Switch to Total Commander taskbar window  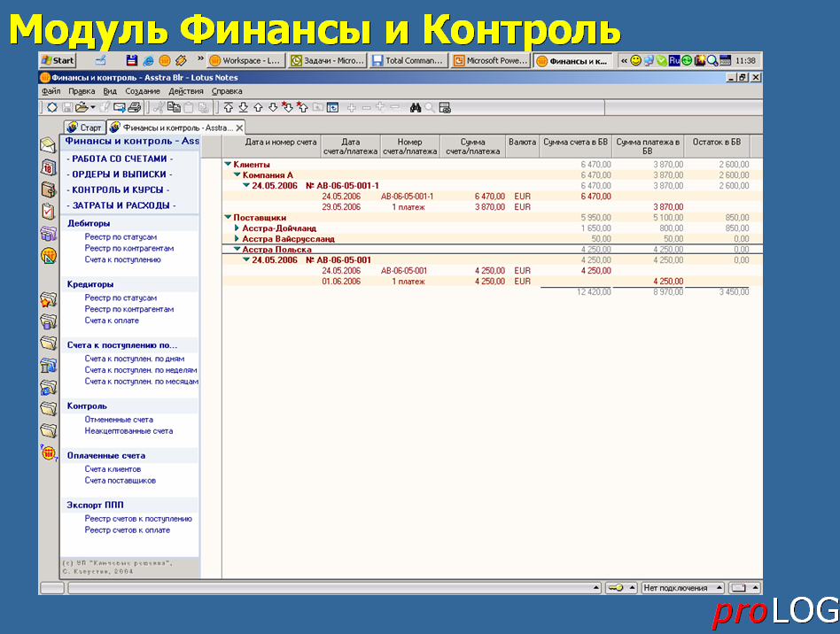[408, 60]
